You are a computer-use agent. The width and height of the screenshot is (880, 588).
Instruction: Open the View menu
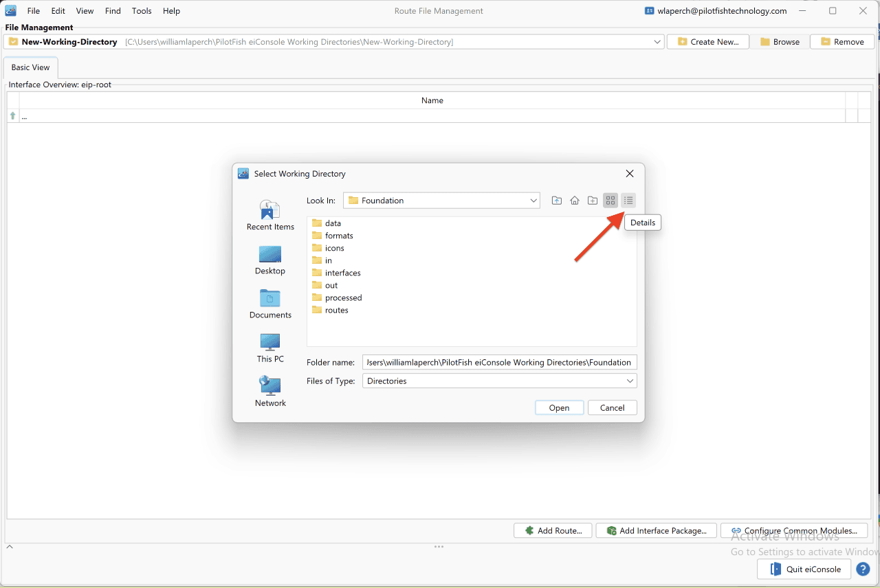[85, 11]
